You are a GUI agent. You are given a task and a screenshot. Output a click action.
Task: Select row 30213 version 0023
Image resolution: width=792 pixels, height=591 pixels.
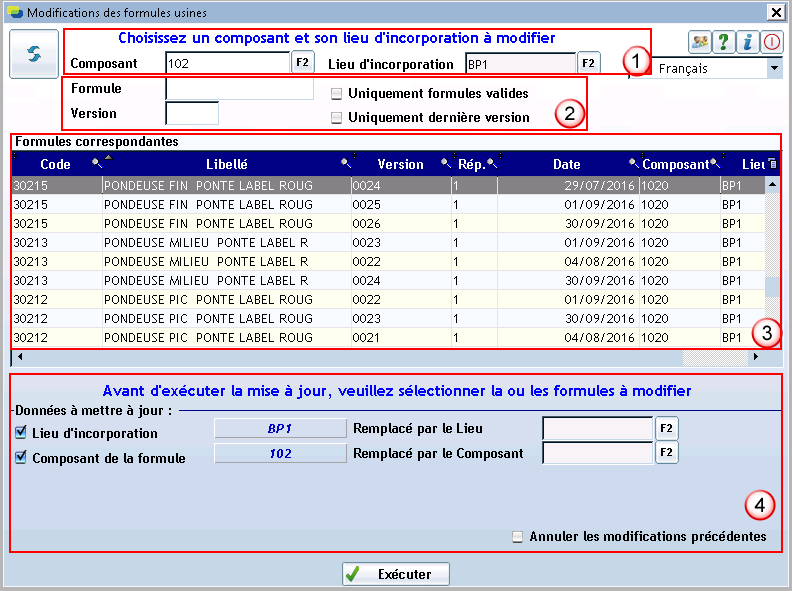coord(388,242)
